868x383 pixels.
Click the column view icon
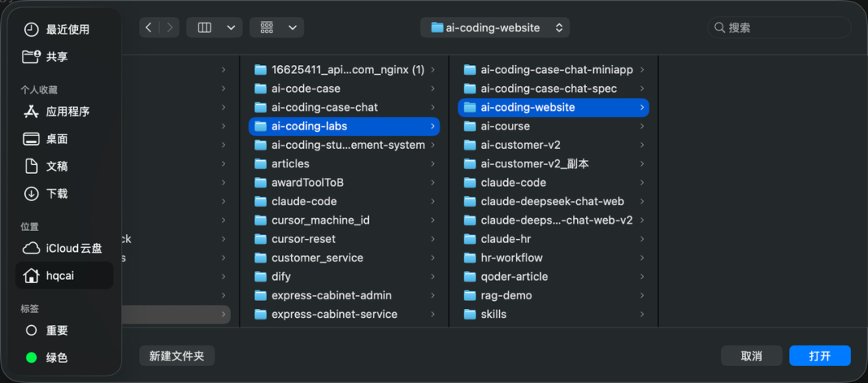204,27
